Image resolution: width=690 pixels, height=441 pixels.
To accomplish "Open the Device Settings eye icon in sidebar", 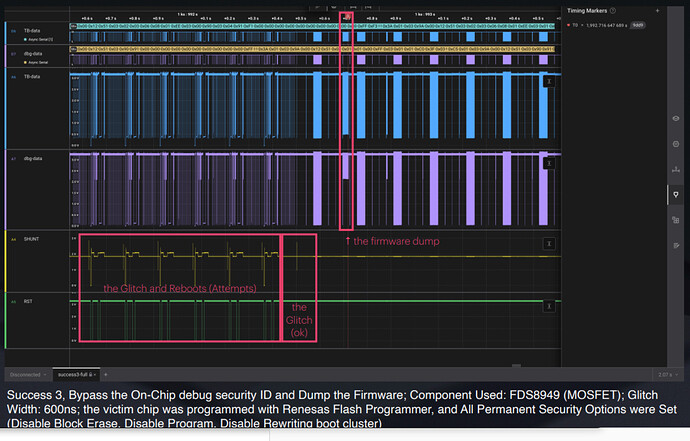I will (x=675, y=118).
